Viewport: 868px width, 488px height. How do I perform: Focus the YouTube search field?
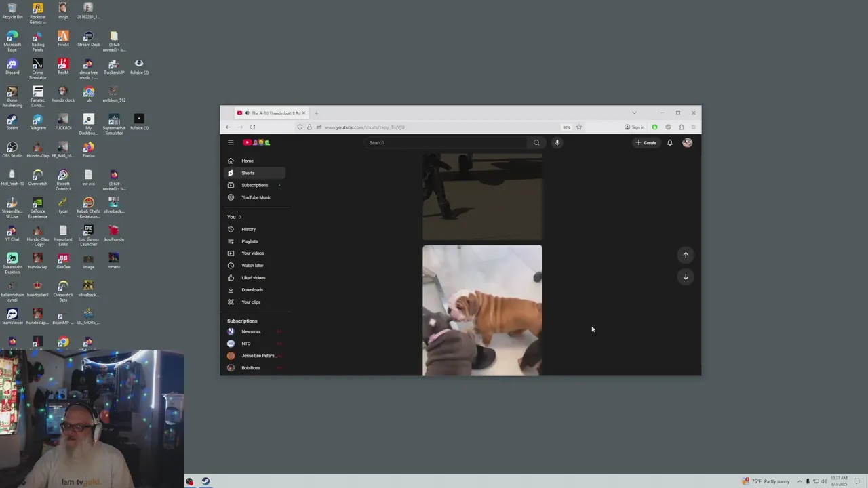tap(446, 142)
